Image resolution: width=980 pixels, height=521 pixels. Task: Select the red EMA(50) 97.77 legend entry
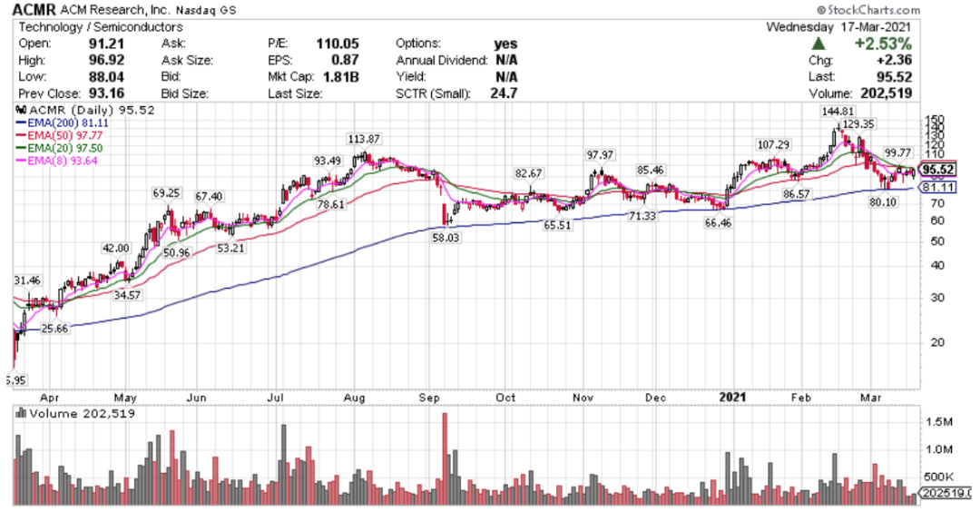pyautogui.click(x=59, y=136)
